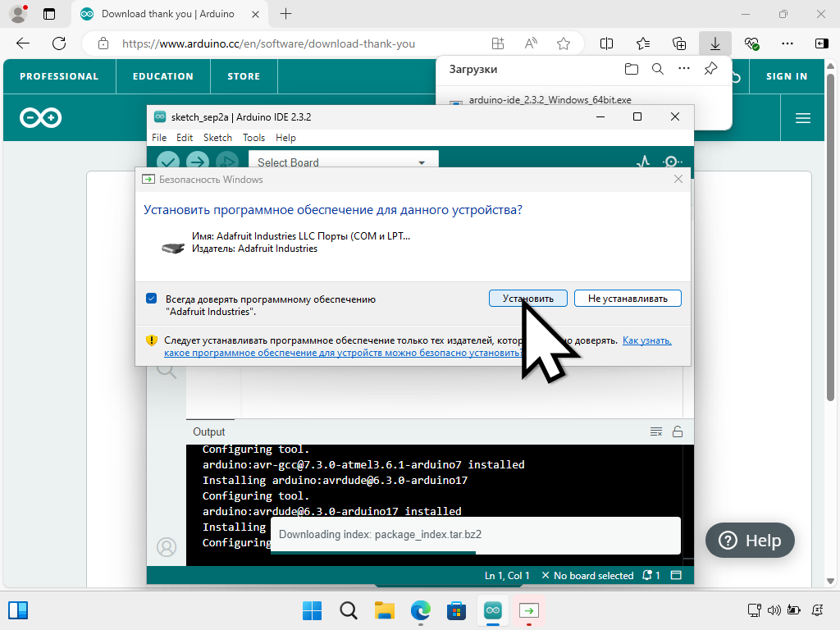This screenshot has height=630, width=840.
Task: Open the Serial Plotter in Arduino IDE
Action: click(x=643, y=162)
